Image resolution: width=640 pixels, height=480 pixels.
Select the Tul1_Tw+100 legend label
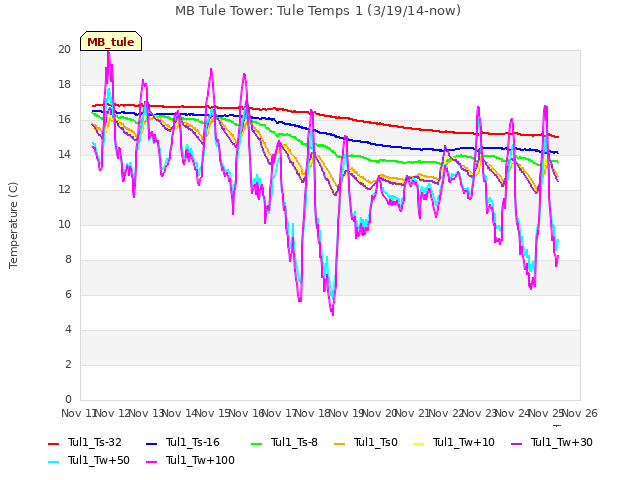coord(200,460)
